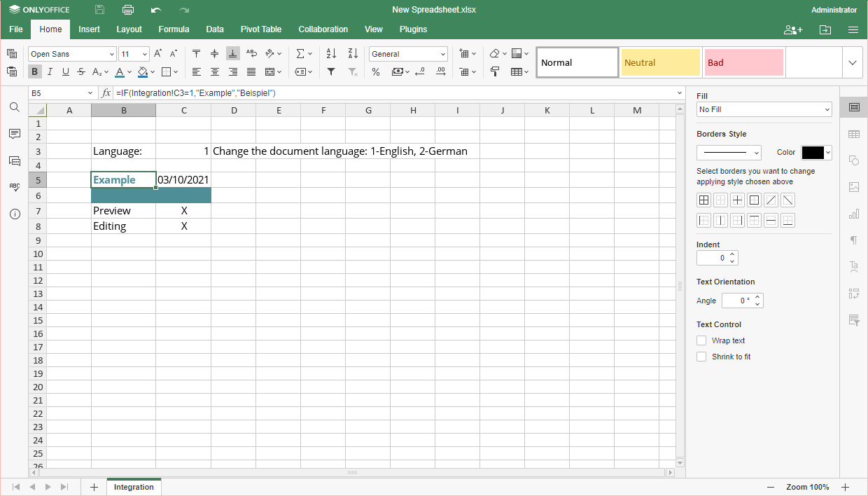Switch to the Formula tab

(x=174, y=29)
